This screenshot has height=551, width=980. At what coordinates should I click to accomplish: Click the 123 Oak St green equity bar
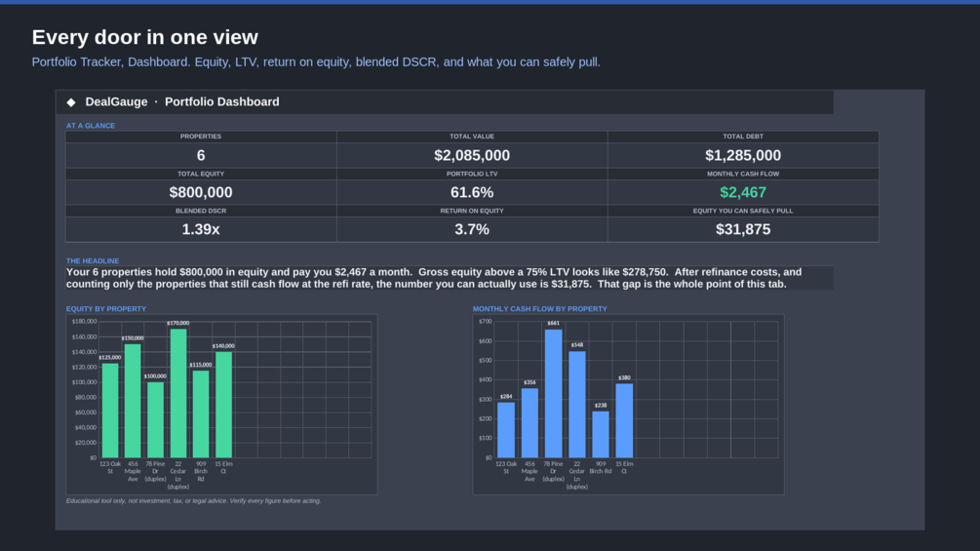click(110, 411)
